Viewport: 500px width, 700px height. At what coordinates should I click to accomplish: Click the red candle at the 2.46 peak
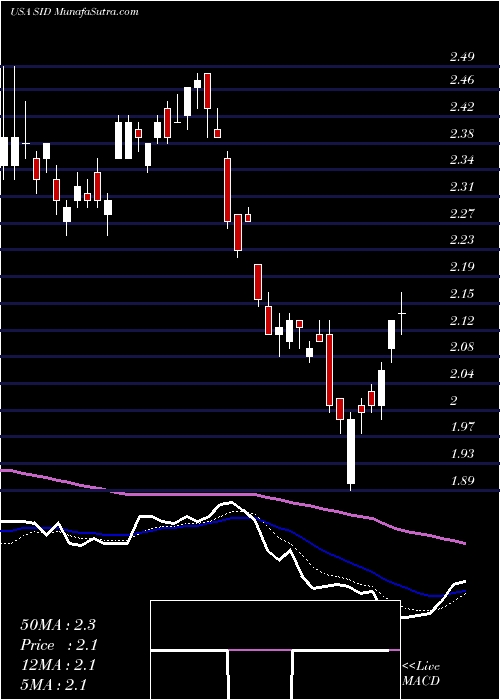tap(207, 91)
